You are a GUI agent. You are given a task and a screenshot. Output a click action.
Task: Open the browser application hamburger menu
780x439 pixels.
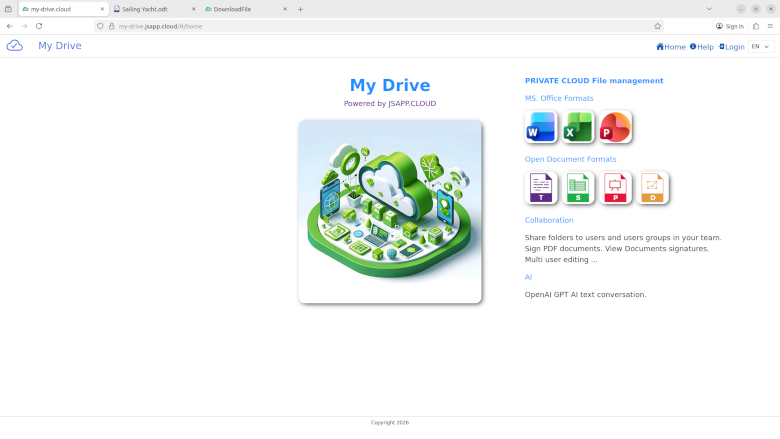pyautogui.click(x=770, y=26)
